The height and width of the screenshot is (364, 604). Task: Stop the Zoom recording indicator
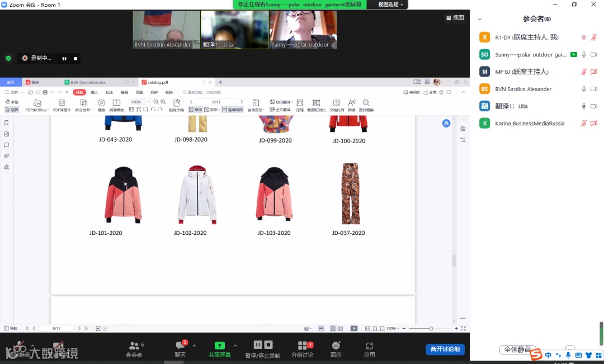(x=75, y=59)
